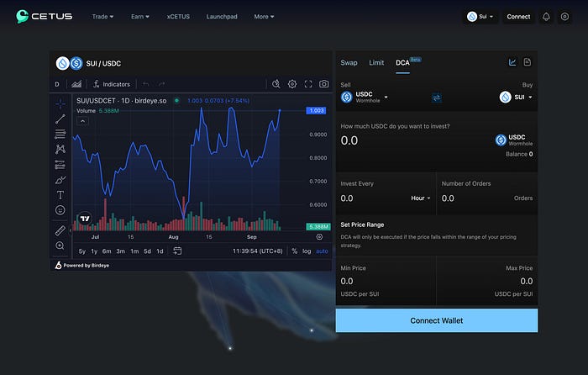Select the trend line drawing tool
This screenshot has width=588, height=375.
(x=60, y=119)
